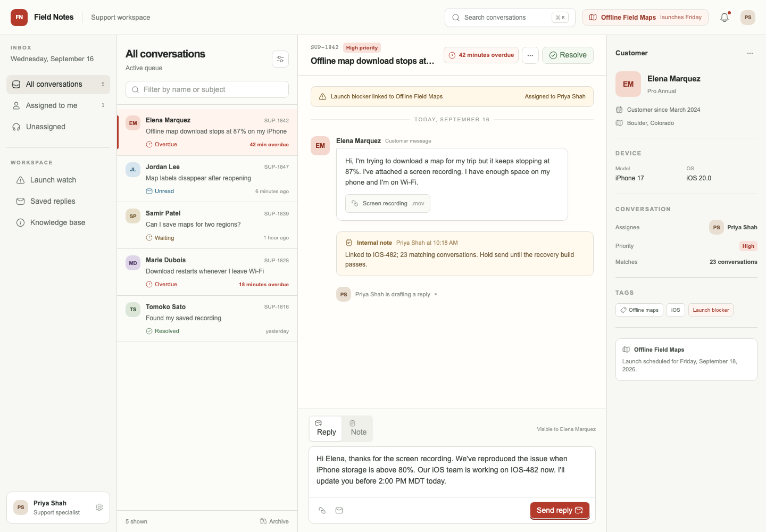Click into the reply message text area
766x532 pixels.
tap(452, 472)
